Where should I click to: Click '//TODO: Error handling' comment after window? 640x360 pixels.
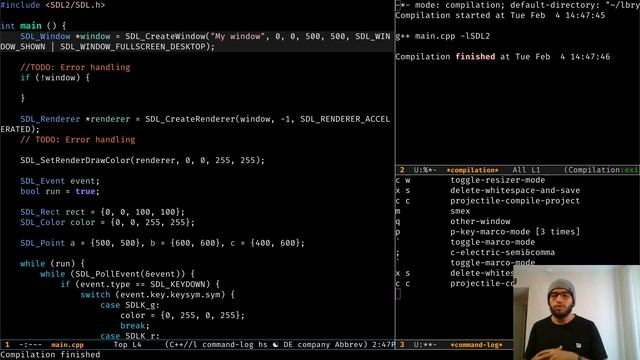(x=75, y=67)
